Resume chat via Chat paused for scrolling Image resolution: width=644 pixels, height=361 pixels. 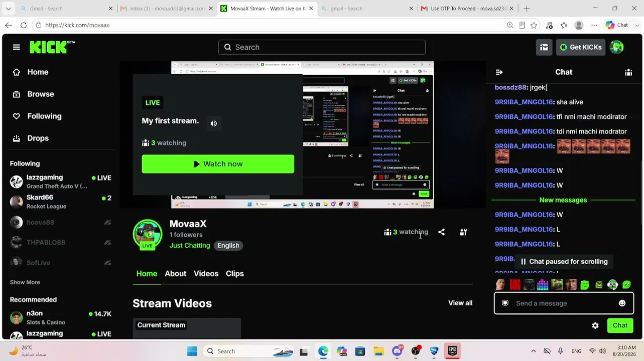563,262
